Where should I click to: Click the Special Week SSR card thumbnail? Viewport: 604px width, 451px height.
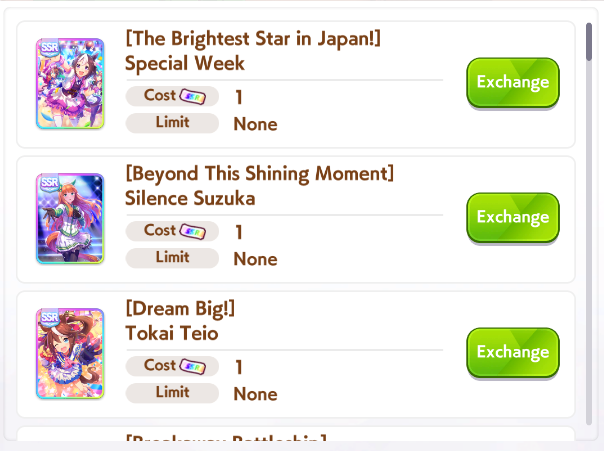click(x=70, y=84)
